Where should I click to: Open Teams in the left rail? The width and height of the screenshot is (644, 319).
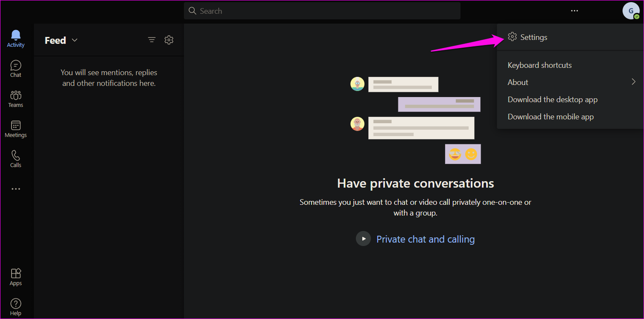tap(16, 99)
